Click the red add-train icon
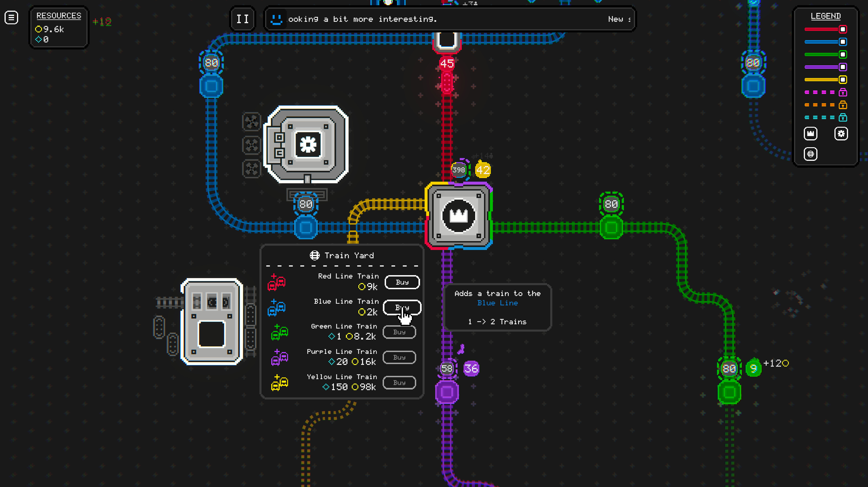The height and width of the screenshot is (487, 868). [x=277, y=282]
